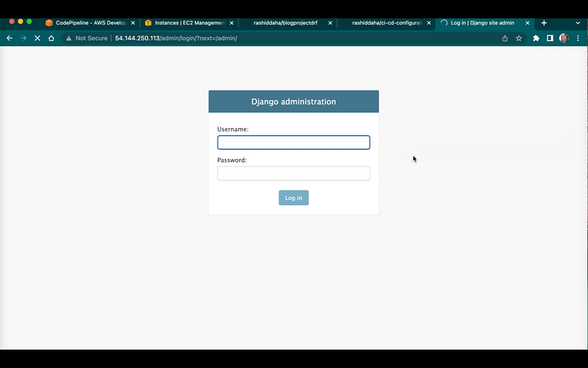Close the Django site admin tab
The width and height of the screenshot is (588, 368).
coord(527,23)
